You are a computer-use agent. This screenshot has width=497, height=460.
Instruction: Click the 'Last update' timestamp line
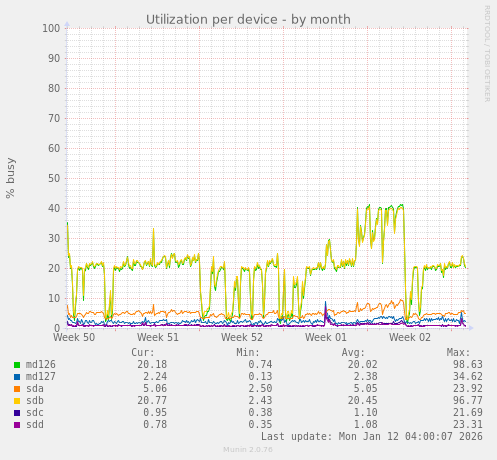(x=372, y=437)
